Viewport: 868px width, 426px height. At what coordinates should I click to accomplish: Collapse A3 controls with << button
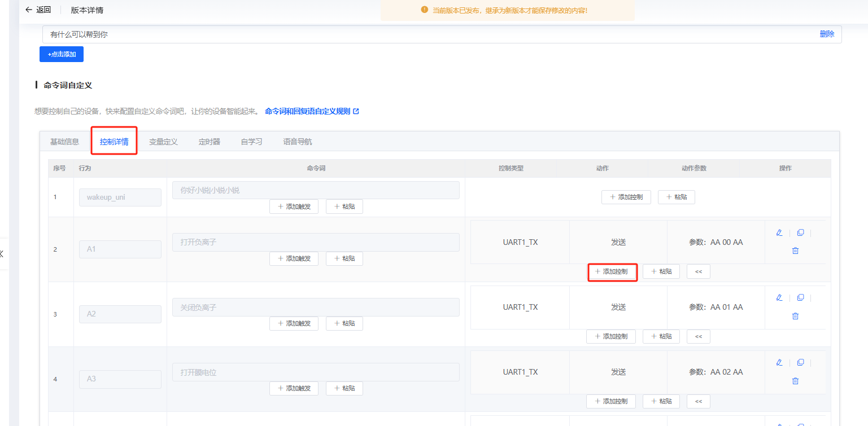[x=698, y=401]
